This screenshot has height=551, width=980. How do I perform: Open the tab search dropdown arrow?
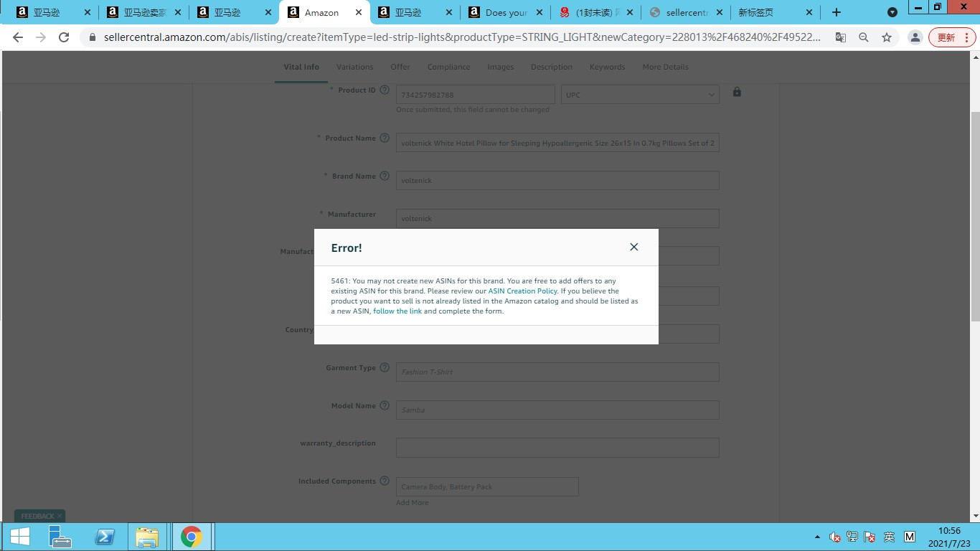[892, 12]
